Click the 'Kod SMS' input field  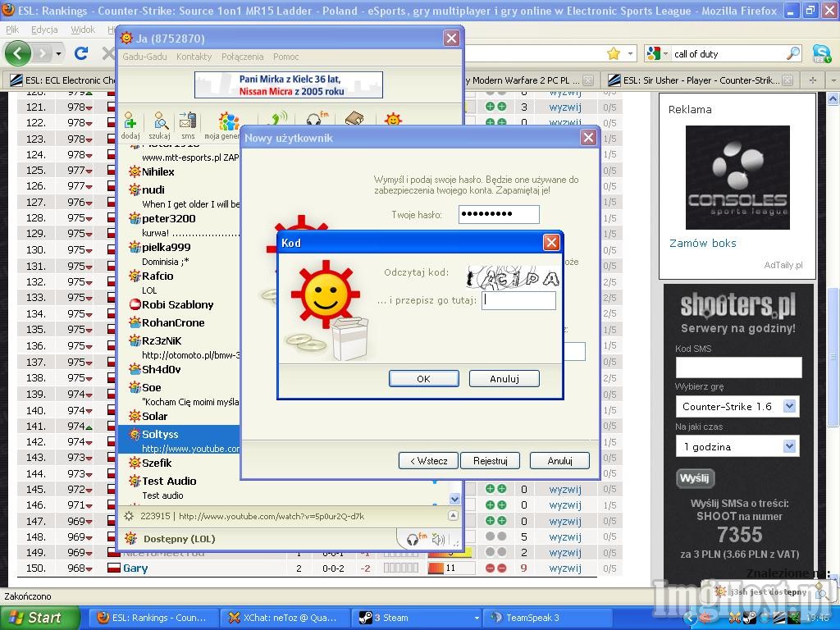[739, 367]
